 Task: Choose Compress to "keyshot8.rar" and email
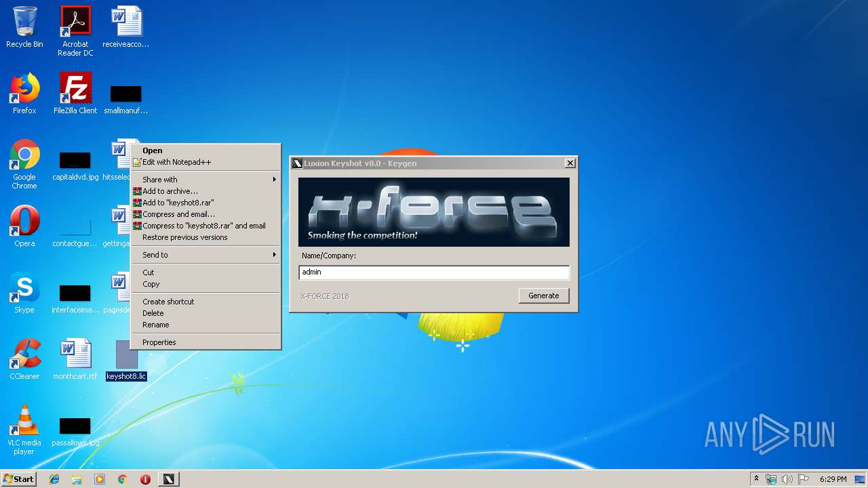click(205, 226)
